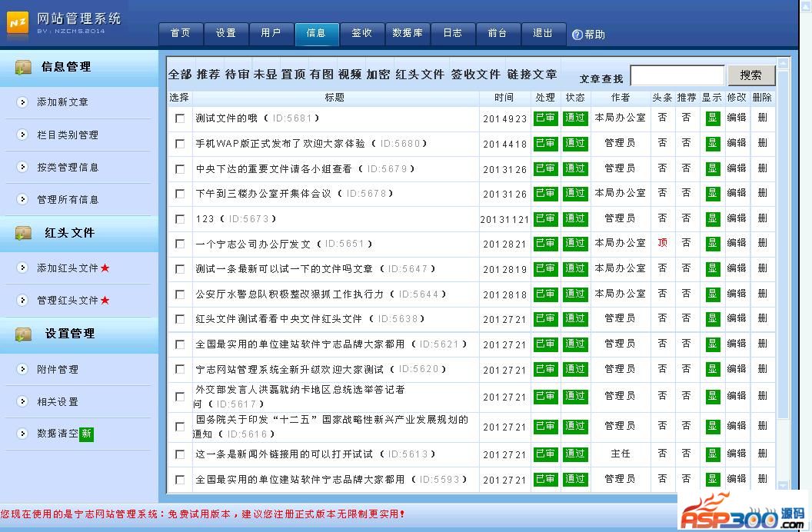Click arrow icon beside 栏目类别管理

pyautogui.click(x=22, y=135)
